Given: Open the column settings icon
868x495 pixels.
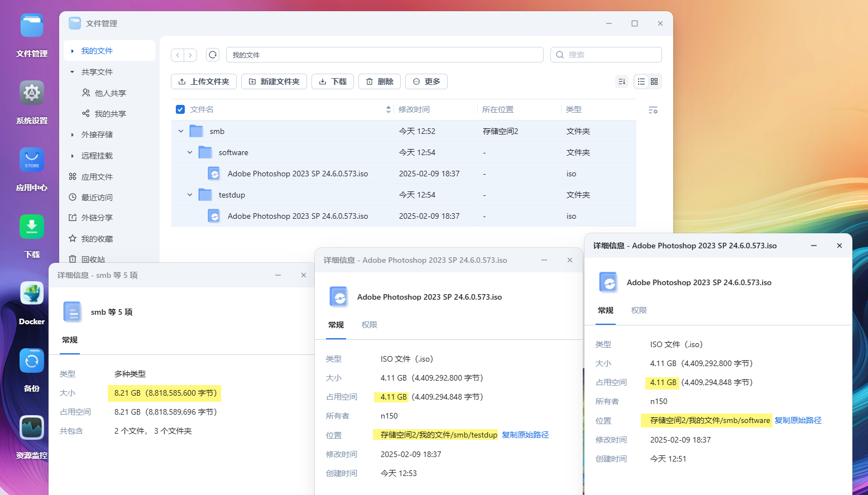Looking at the screenshot, I should pos(653,110).
